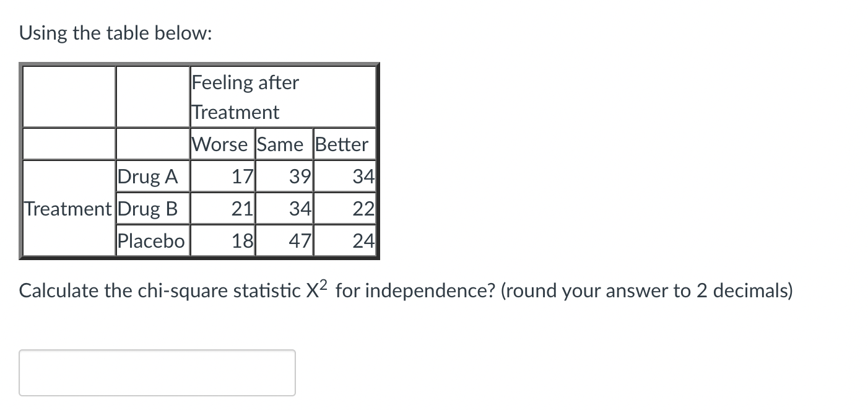The width and height of the screenshot is (868, 410).
Task: Click the Worse column header
Action: pyautogui.click(x=221, y=144)
